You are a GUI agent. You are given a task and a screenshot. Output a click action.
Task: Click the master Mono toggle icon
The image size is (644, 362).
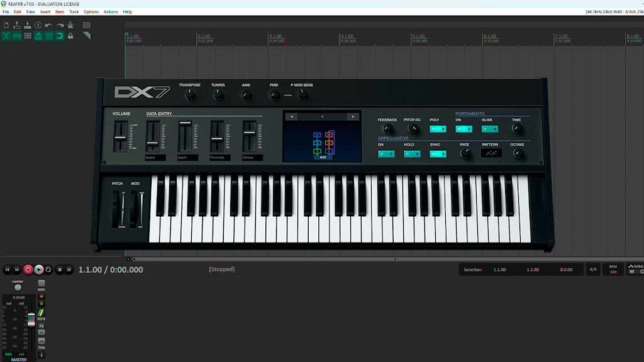[x=42, y=283]
